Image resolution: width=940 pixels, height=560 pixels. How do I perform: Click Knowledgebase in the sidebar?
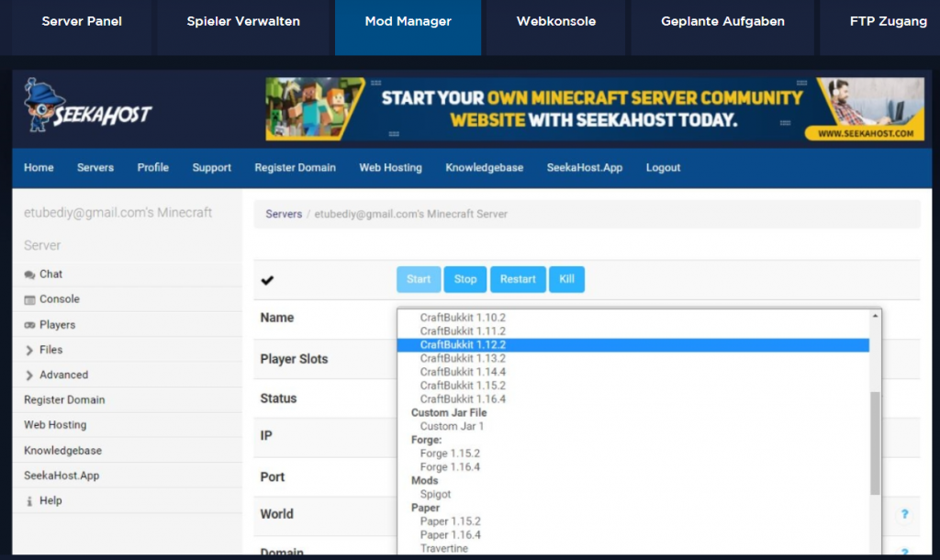(63, 451)
